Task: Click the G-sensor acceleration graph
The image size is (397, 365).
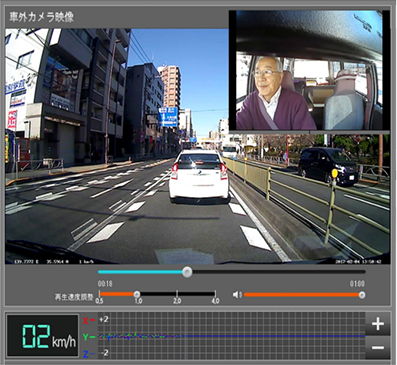Action: point(232,336)
